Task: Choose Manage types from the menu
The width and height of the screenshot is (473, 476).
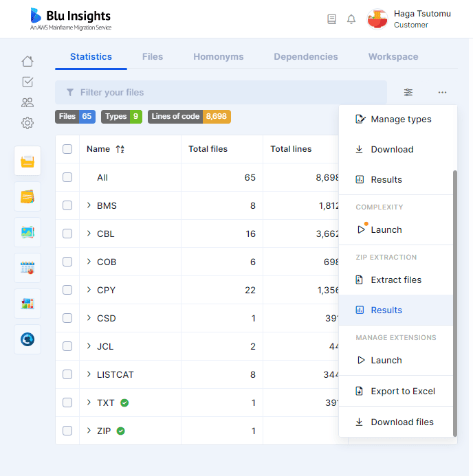Action: point(396,120)
